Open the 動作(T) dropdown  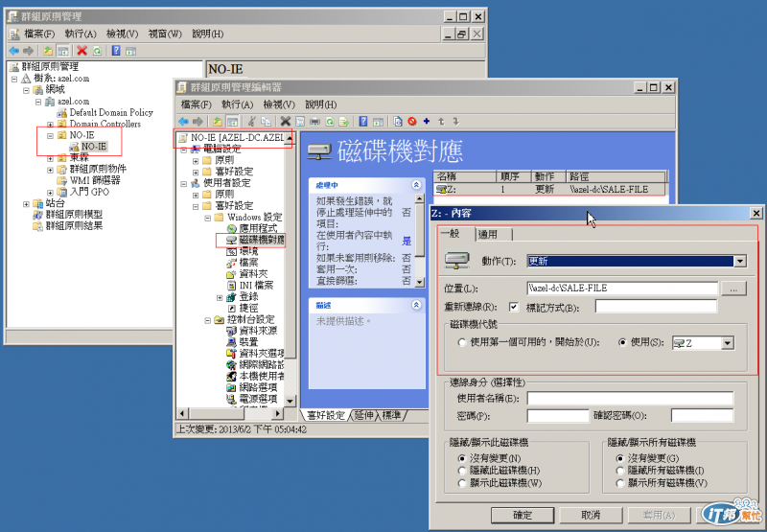click(740, 261)
